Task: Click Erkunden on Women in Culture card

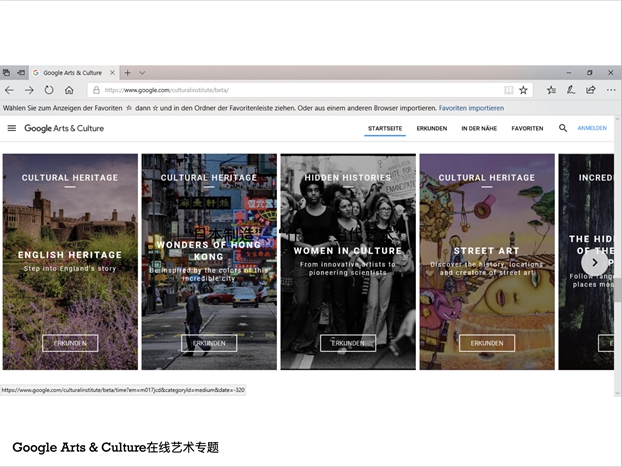Action: [x=348, y=343]
